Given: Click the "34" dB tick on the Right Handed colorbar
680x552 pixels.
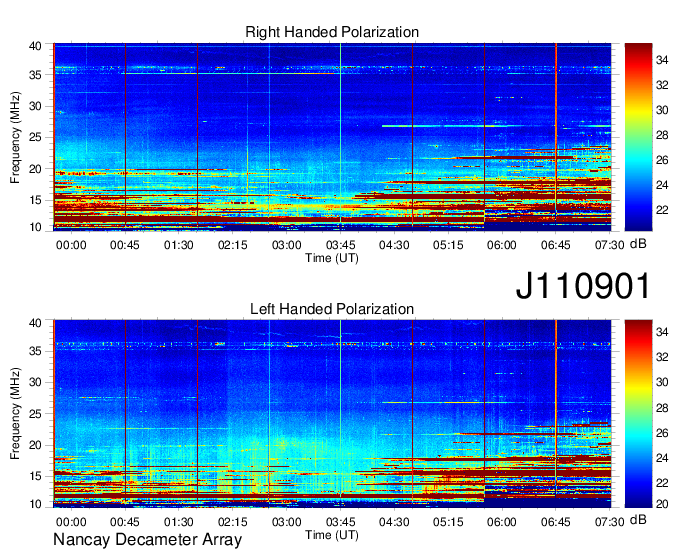Looking at the screenshot, I should pyautogui.click(x=662, y=60).
